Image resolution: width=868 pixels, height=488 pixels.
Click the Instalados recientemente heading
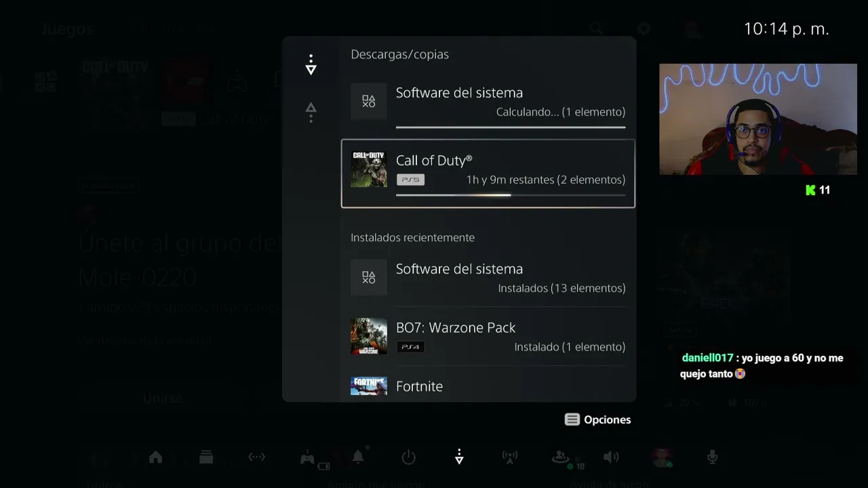(x=412, y=237)
